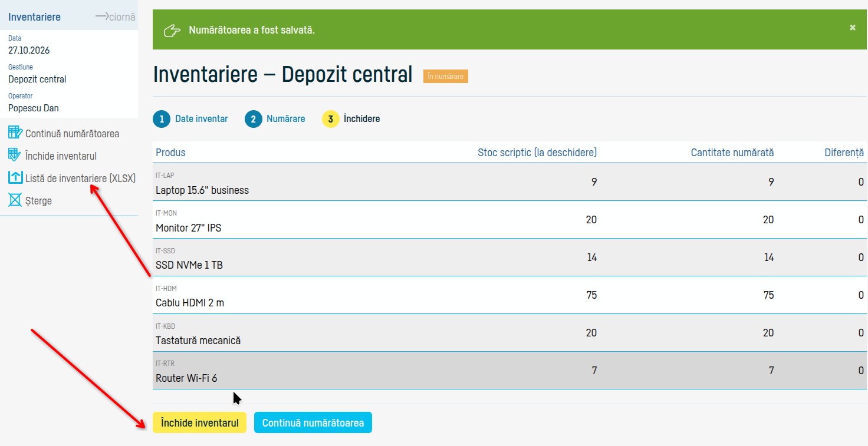The width and height of the screenshot is (868, 446).
Task: Click the În numărare status badge
Action: click(446, 77)
